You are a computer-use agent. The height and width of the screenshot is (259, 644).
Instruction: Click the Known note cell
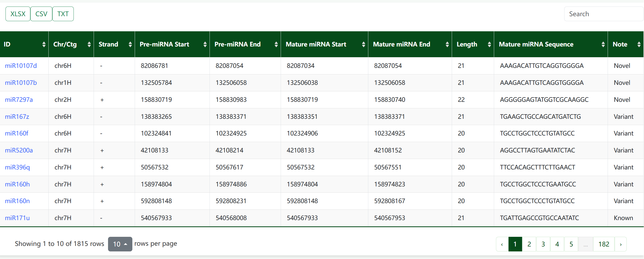point(626,218)
